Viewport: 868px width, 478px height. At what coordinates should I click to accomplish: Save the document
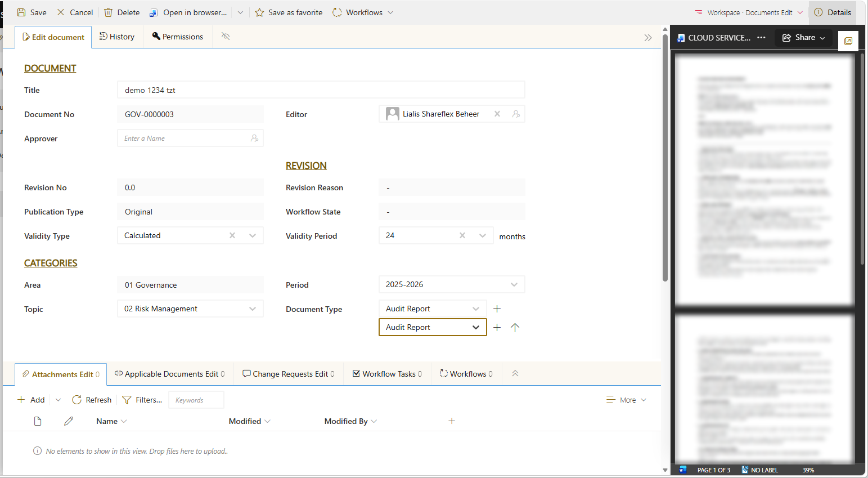click(32, 12)
